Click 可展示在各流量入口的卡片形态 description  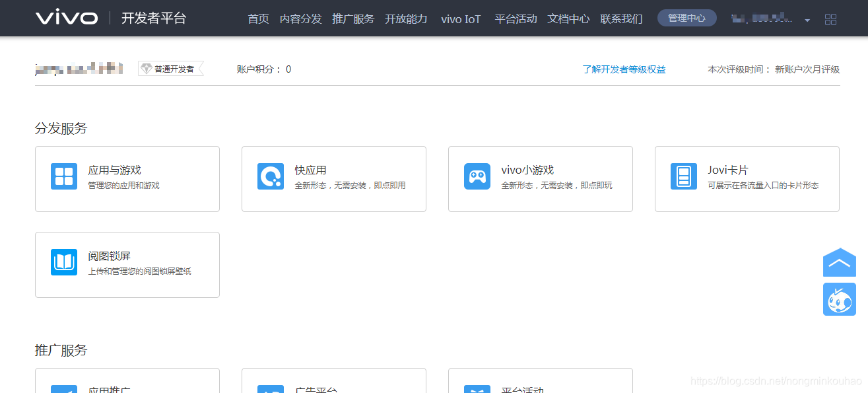click(x=764, y=186)
